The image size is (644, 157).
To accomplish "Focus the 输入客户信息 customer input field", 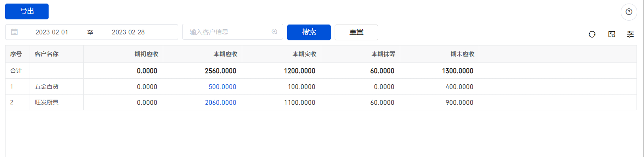I will (233, 32).
